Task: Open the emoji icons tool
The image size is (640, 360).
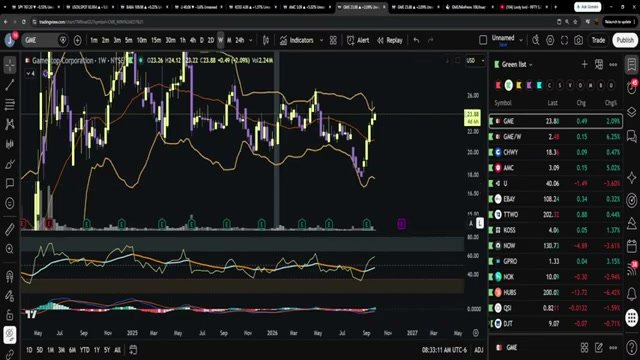Action: (x=10, y=203)
